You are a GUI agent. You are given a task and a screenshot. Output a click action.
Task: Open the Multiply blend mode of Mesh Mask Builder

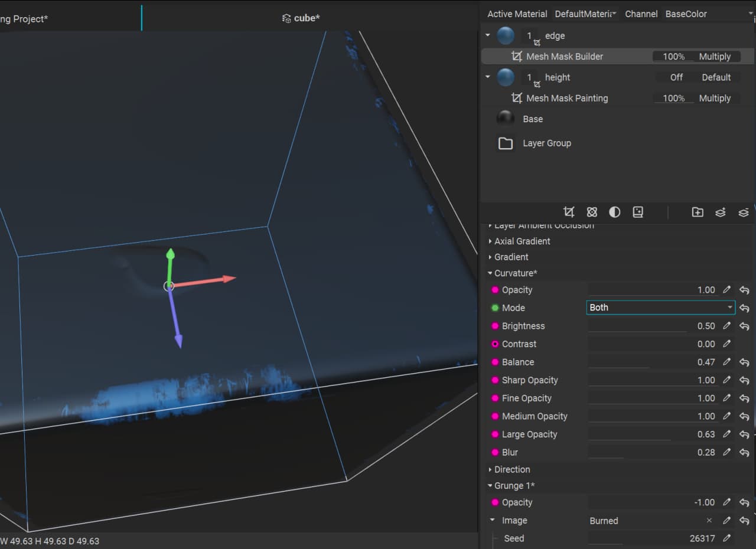click(x=715, y=57)
